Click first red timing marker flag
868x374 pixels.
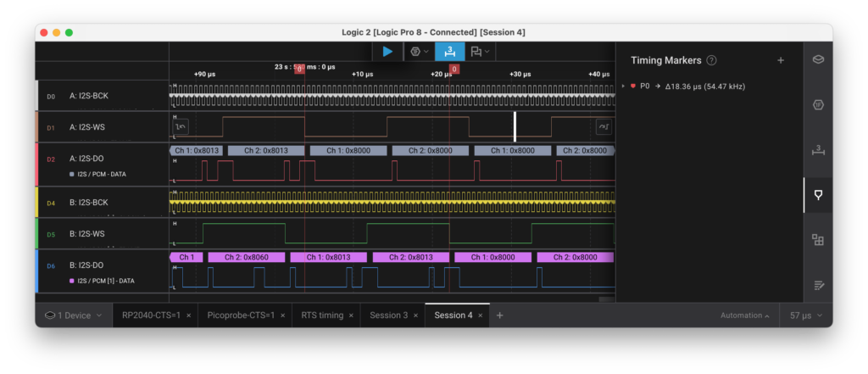(x=299, y=70)
